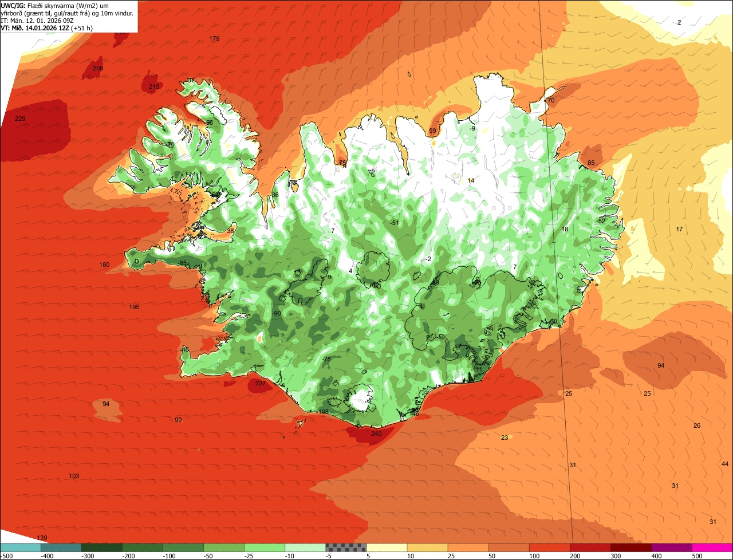733x560 pixels.
Task: Click the legend label "300"
Action: tap(616, 556)
